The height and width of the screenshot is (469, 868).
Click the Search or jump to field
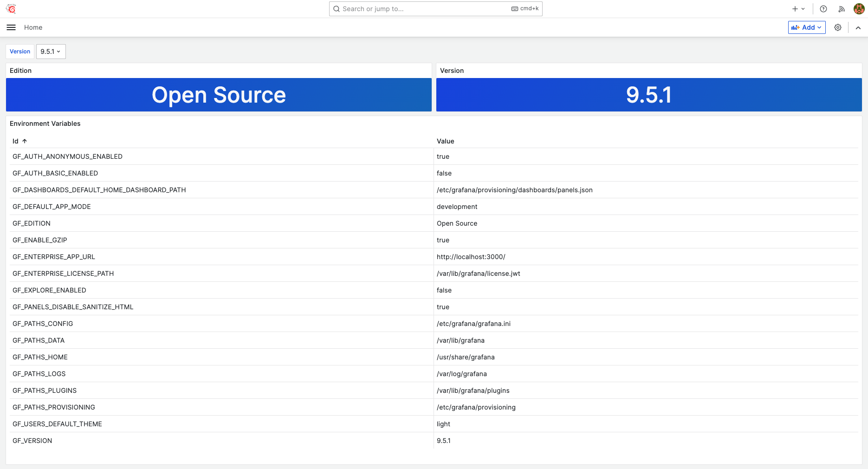coord(435,9)
